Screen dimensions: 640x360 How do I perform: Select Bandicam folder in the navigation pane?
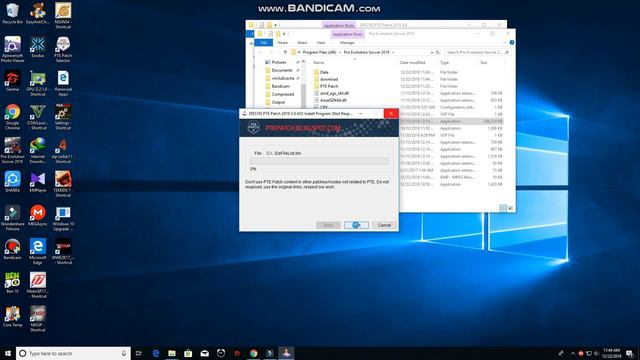(x=280, y=86)
